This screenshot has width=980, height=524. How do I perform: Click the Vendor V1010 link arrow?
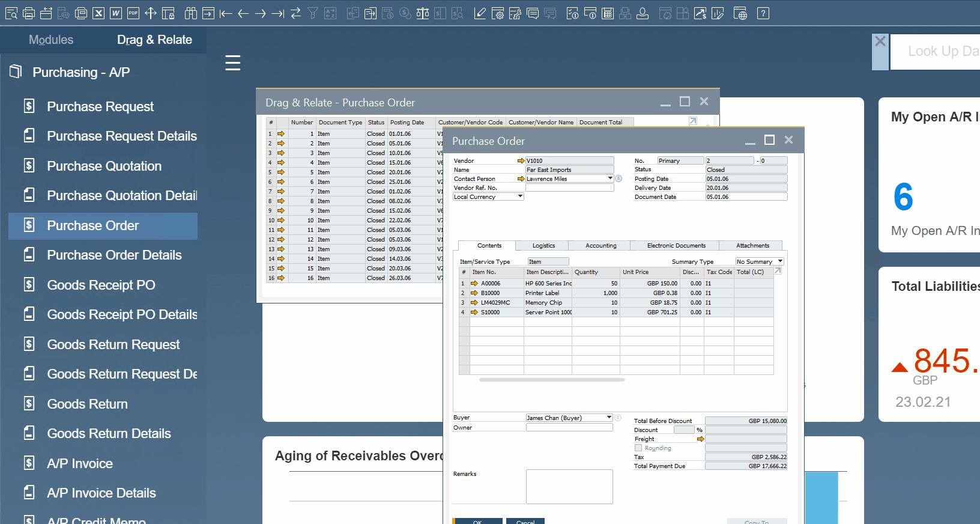pyautogui.click(x=521, y=161)
